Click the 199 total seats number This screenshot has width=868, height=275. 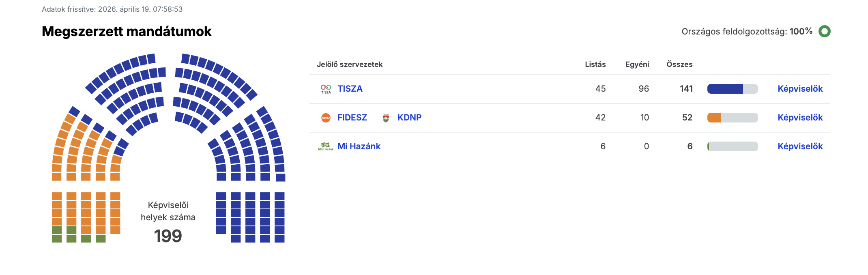point(168,236)
